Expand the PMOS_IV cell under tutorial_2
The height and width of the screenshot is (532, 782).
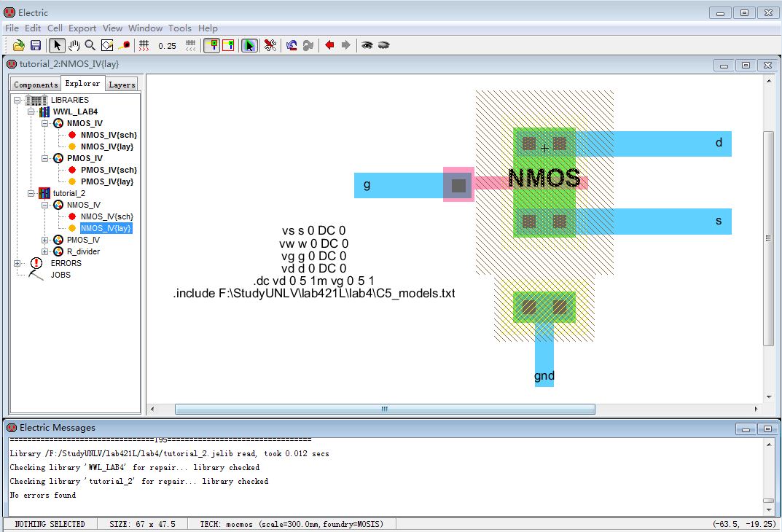click(x=45, y=240)
